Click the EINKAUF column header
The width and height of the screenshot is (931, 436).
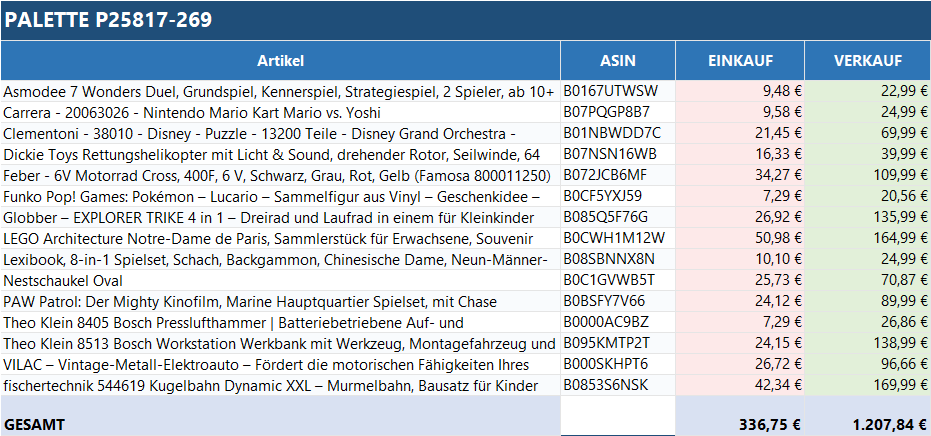tap(740, 60)
